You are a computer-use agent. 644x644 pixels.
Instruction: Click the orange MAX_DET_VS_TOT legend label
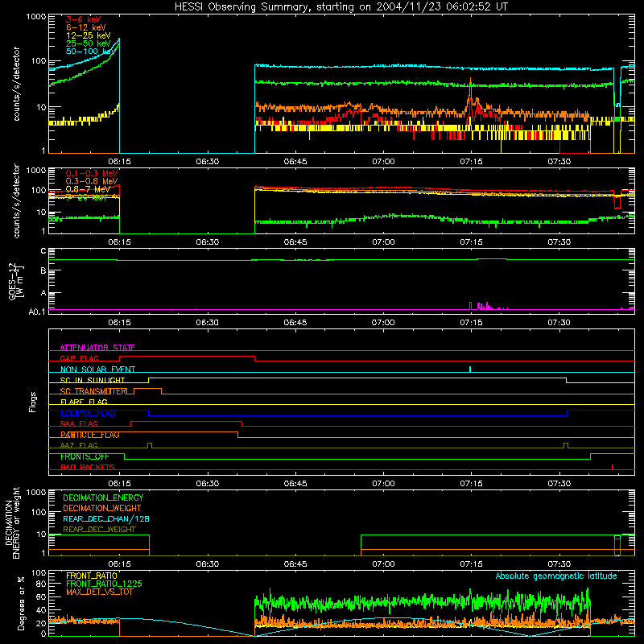[x=99, y=592]
